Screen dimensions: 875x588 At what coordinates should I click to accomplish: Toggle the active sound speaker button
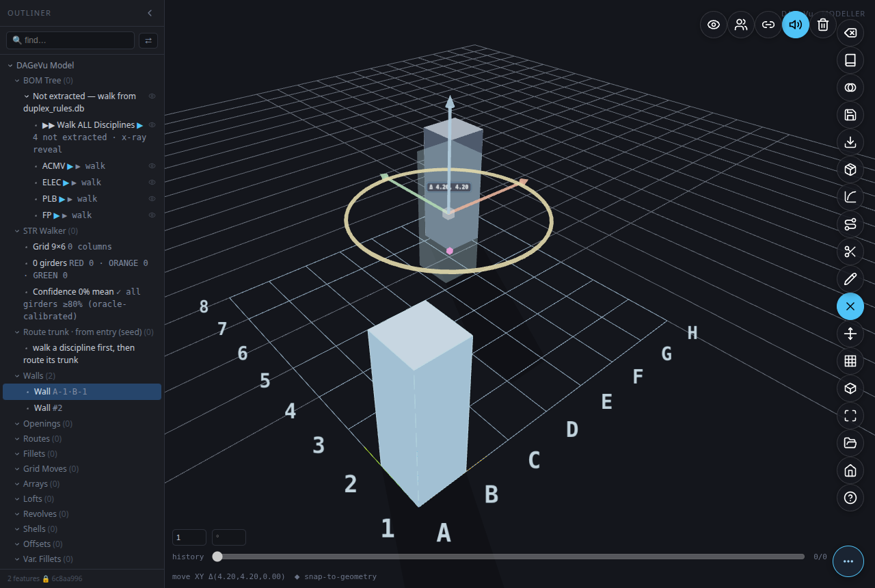pyautogui.click(x=796, y=25)
